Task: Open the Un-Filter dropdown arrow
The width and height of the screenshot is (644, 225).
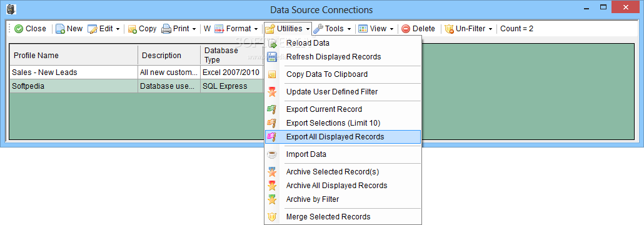Action: click(490, 29)
